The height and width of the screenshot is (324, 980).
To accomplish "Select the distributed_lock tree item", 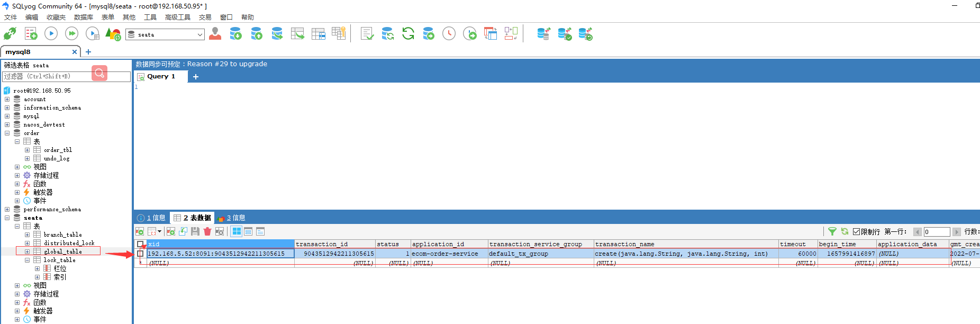I will coord(69,243).
